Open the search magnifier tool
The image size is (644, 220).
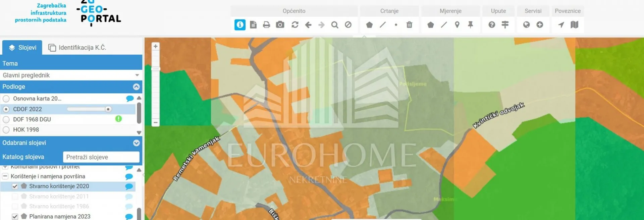coord(335,25)
